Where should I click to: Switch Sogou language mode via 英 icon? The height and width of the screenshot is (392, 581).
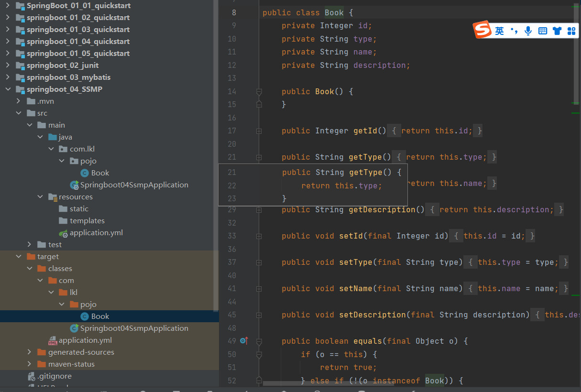coord(499,31)
